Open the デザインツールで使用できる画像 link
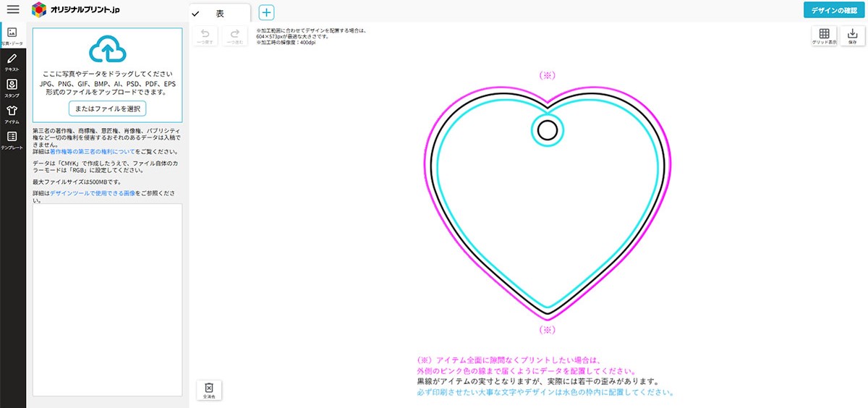This screenshot has width=868, height=408. click(x=92, y=195)
